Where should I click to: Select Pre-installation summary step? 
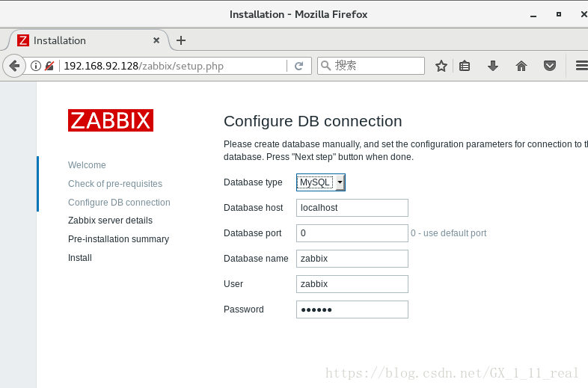pos(118,239)
